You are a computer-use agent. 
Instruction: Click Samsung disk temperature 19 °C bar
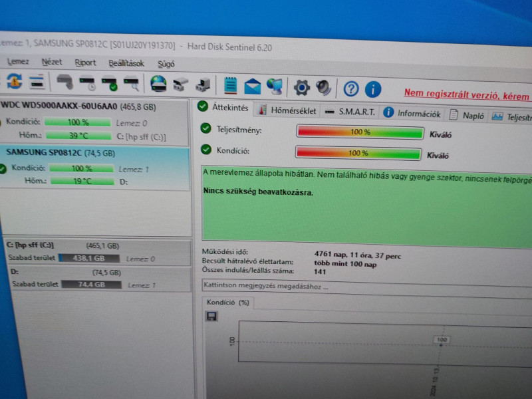82,181
